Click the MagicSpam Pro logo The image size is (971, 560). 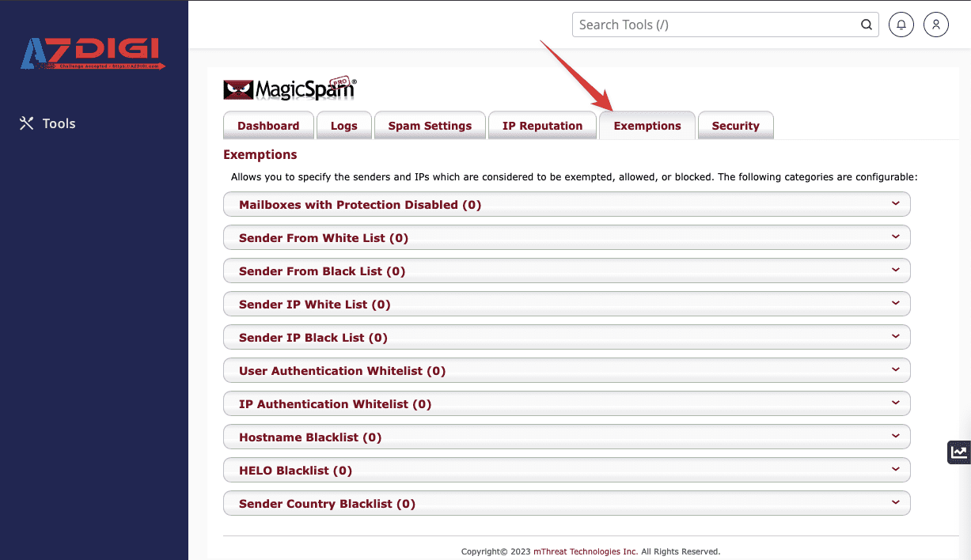[x=290, y=89]
